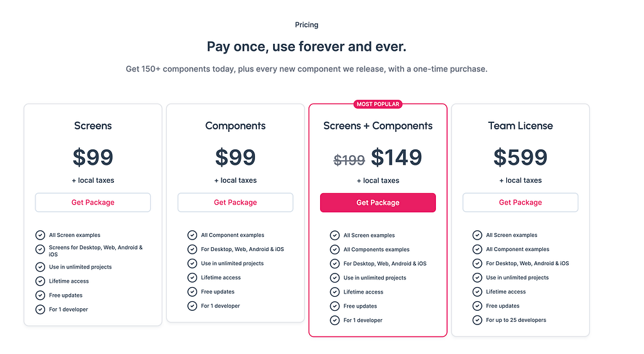Image resolution: width=644 pixels, height=354 pixels.
Task: Click Get Package under Screens plan
Action: point(93,202)
